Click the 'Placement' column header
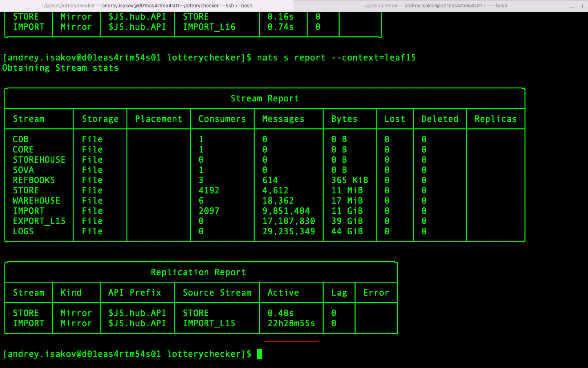 [x=158, y=119]
